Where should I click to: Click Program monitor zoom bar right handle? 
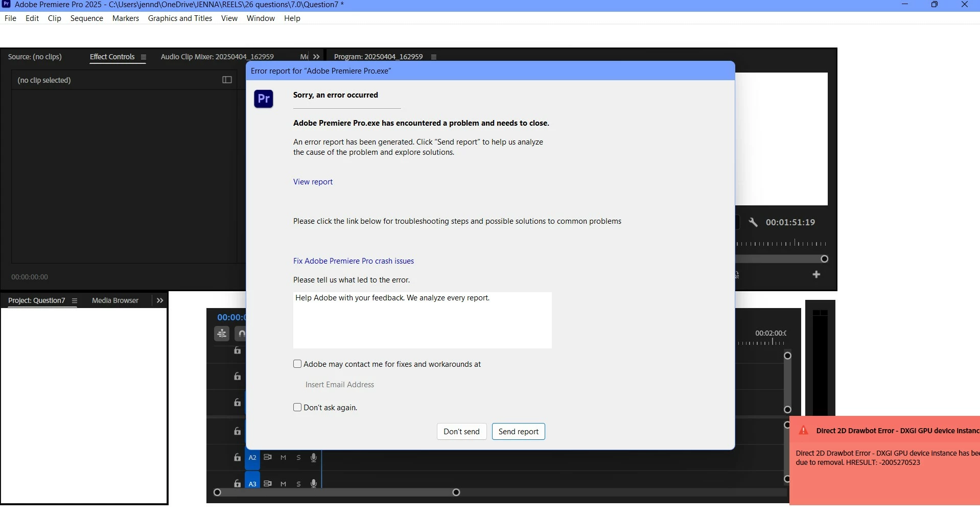pyautogui.click(x=824, y=259)
